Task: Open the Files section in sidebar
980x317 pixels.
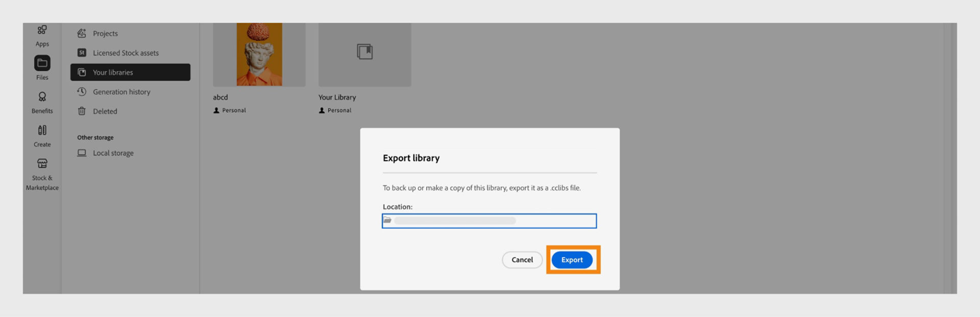Action: pos(42,68)
